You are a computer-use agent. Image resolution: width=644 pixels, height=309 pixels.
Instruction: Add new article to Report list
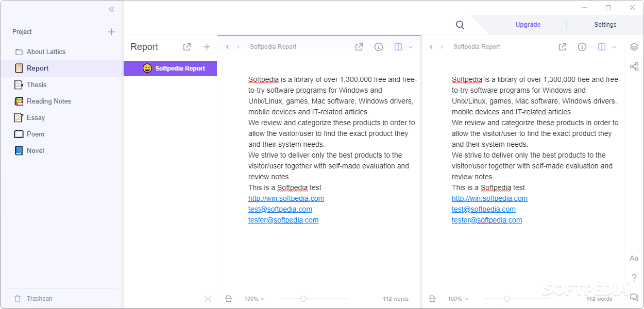[207, 47]
